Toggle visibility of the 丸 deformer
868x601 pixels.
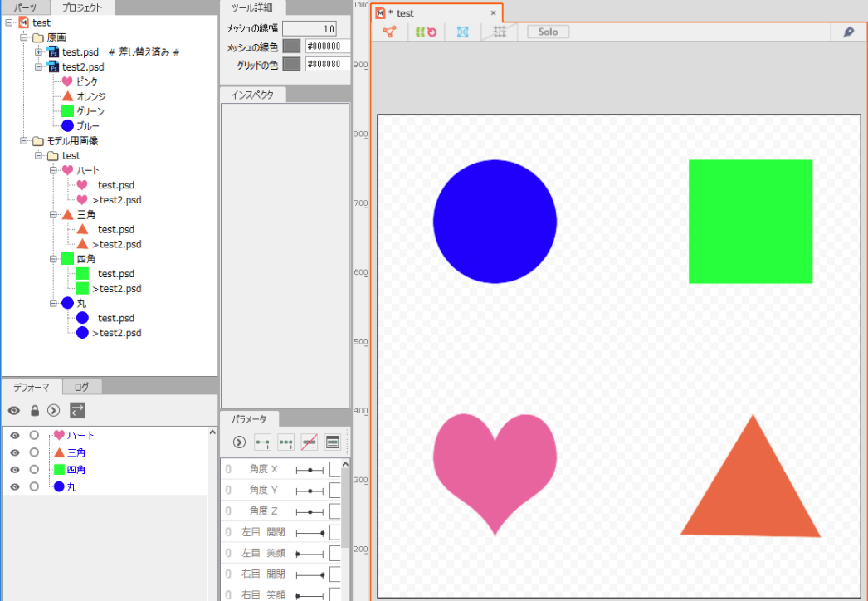15,487
